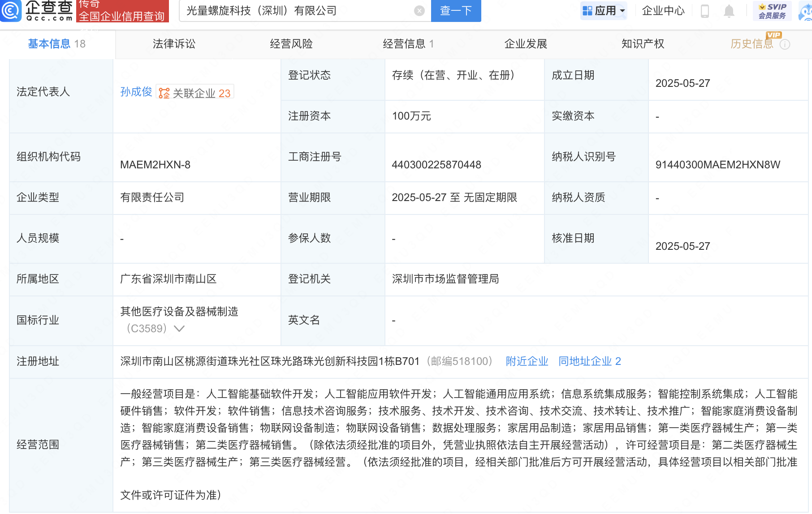Open the 知识产权 tab
Image resolution: width=812 pixels, height=514 pixels.
[x=643, y=44]
